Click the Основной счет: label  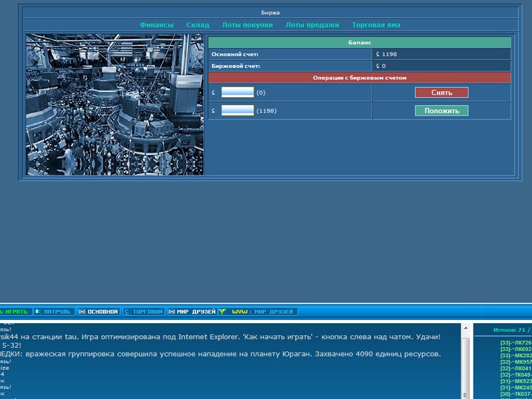point(235,55)
